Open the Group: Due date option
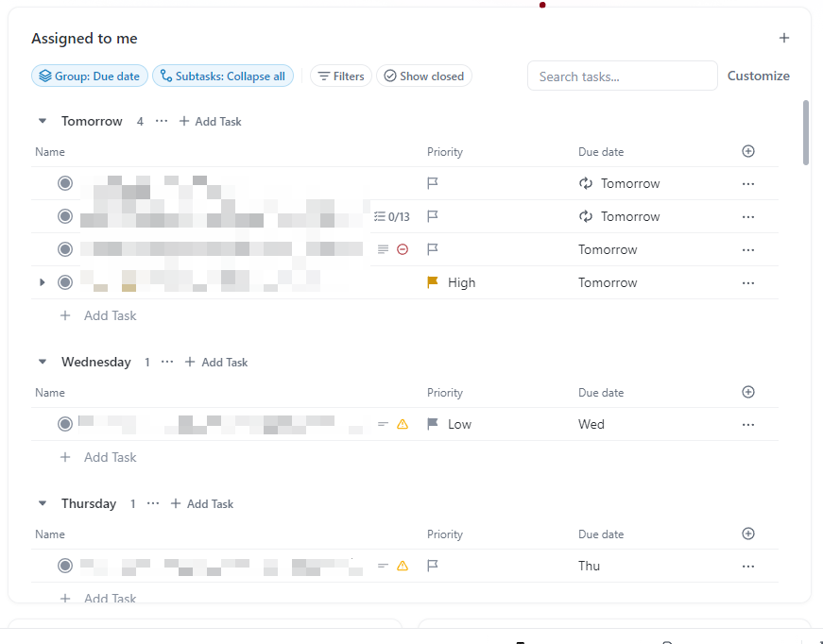Screen dimensions: 823x644 pyautogui.click(x=90, y=76)
